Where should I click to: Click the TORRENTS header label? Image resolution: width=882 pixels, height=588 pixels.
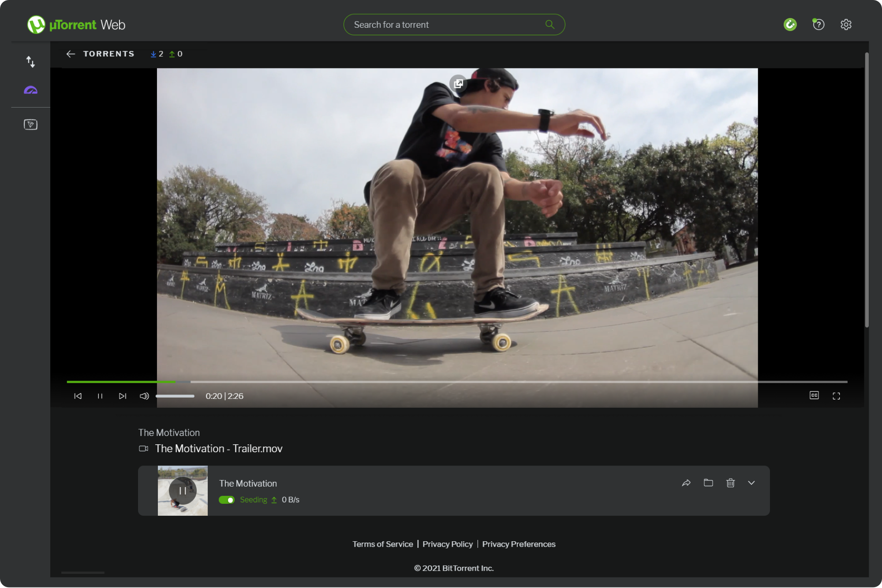pyautogui.click(x=109, y=54)
